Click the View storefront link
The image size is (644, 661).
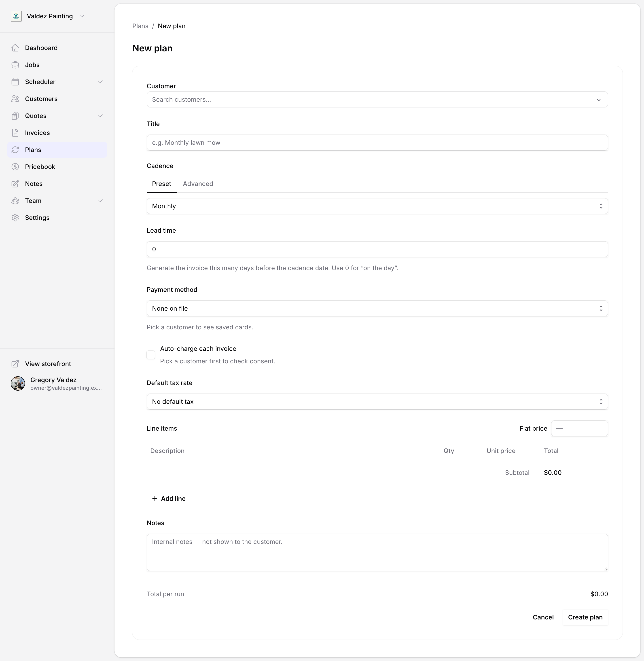[57, 364]
